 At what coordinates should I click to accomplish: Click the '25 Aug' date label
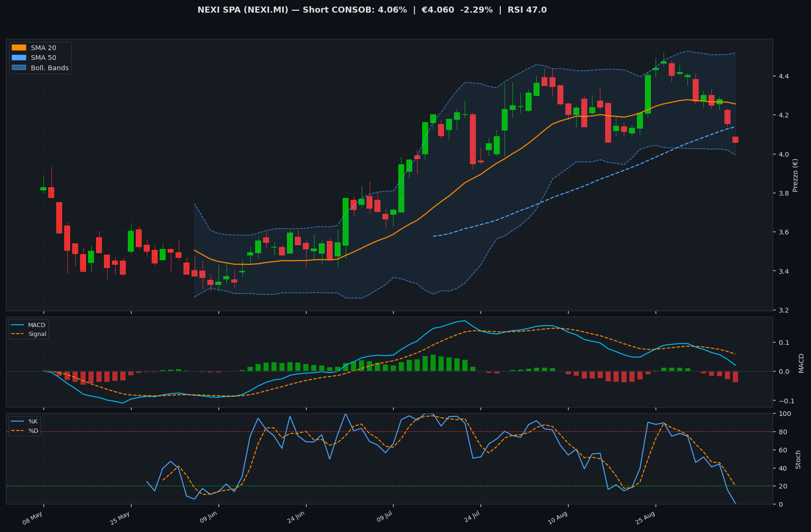pos(645,518)
